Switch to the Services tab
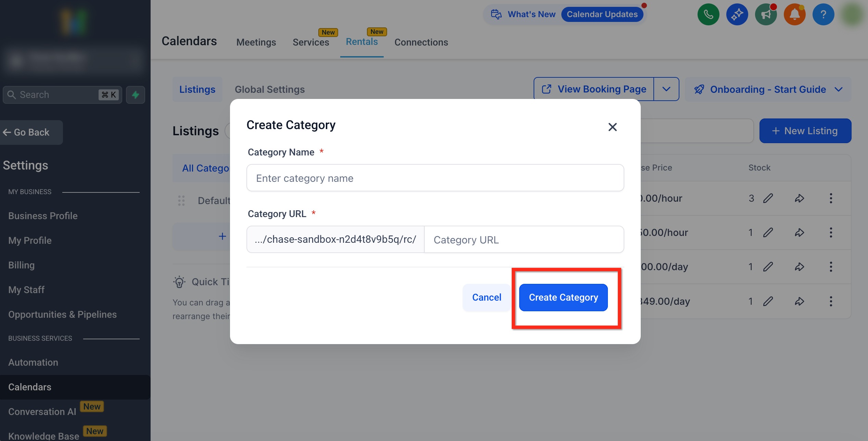868x441 pixels. click(310, 42)
